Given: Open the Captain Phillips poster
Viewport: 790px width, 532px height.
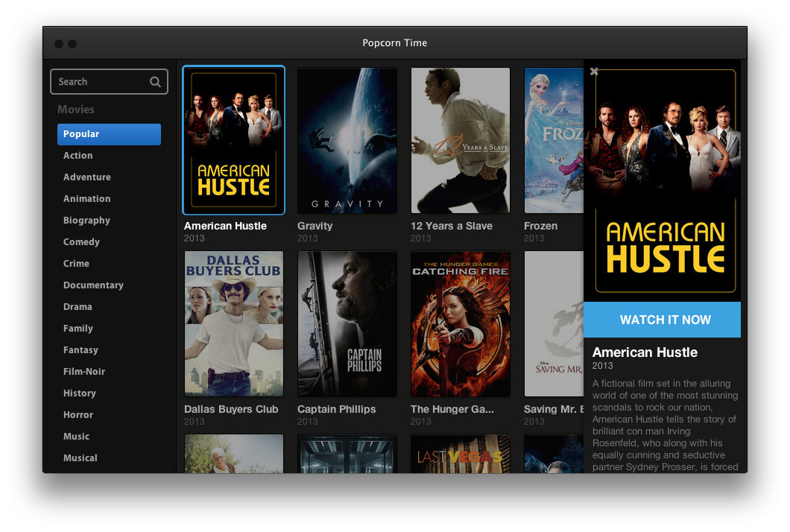Looking at the screenshot, I should point(347,324).
